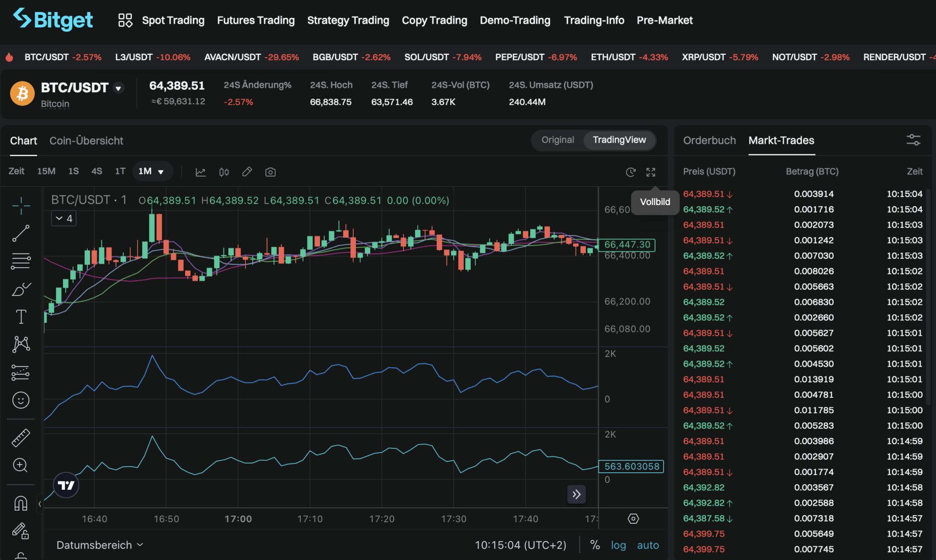Select the 15M timeframe button

click(x=46, y=171)
